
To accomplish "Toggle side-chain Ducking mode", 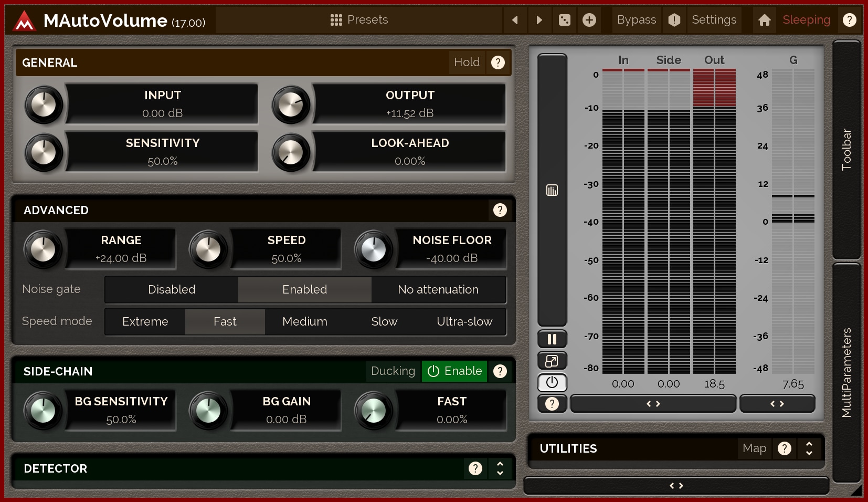I will coord(393,371).
